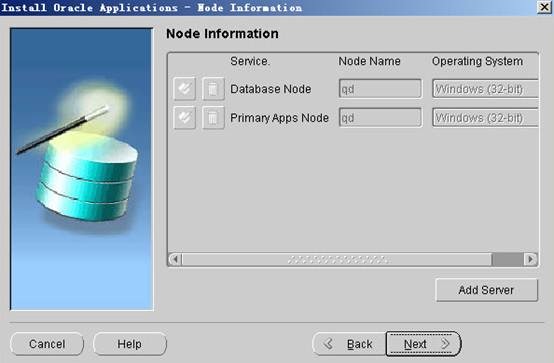Viewport: 554px width, 363px height.
Task: Click the horizontal scrollbar thumb
Action: (337, 259)
